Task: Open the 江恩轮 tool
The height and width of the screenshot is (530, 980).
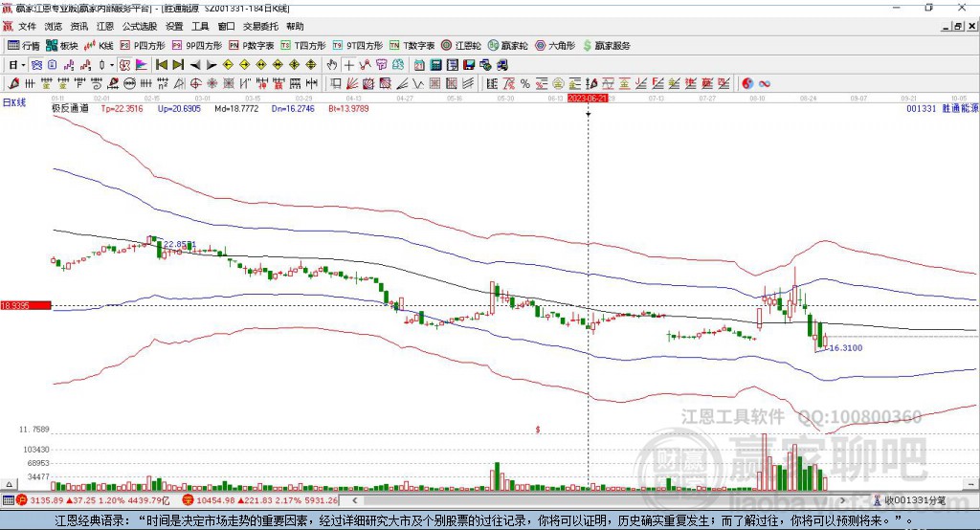Action: pyautogui.click(x=461, y=46)
